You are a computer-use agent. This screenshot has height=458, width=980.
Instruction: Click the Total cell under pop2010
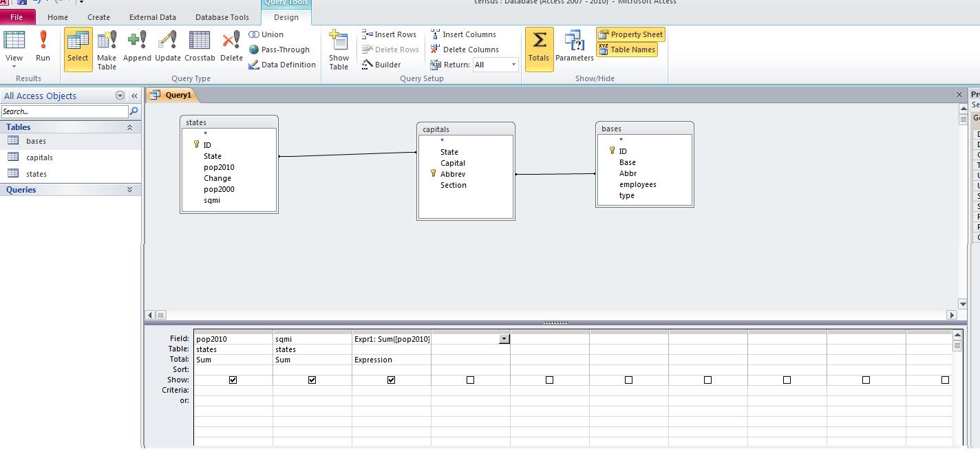tap(233, 360)
